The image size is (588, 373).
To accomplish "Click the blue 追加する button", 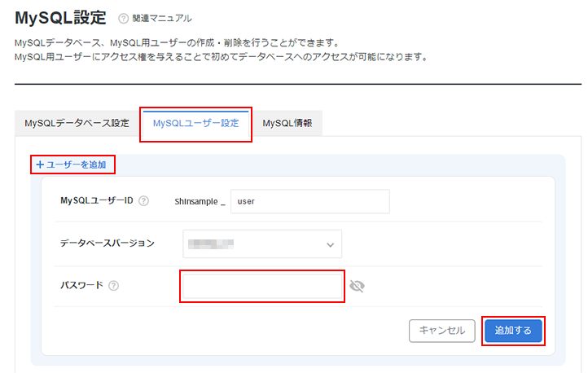I will click(x=512, y=331).
